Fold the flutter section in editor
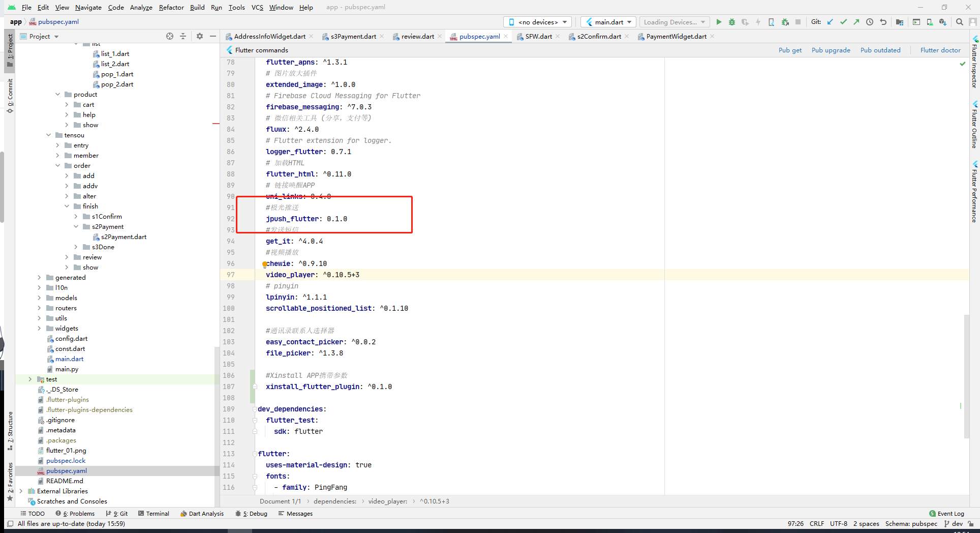Screen dimensions: 980x533 254,454
